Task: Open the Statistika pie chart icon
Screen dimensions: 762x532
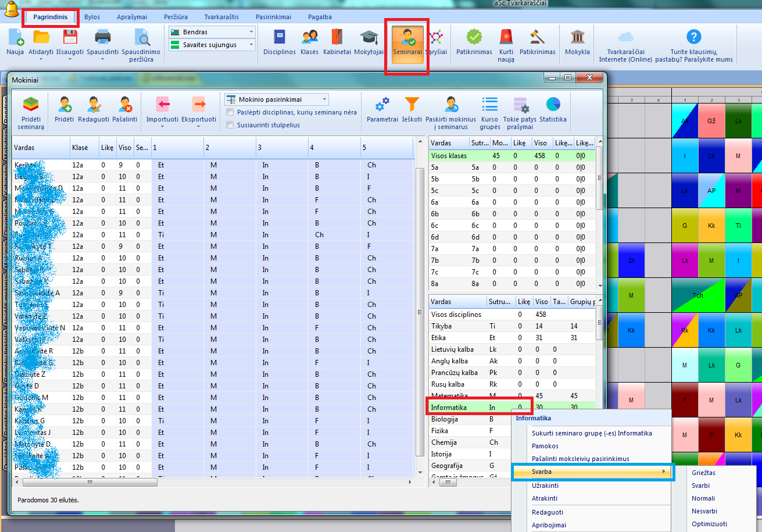Action: [x=552, y=105]
